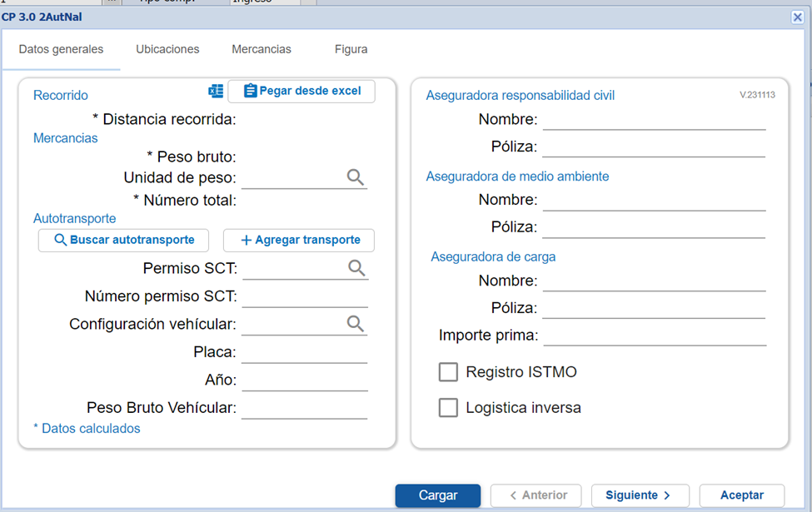Image resolution: width=812 pixels, height=512 pixels.
Task: Click Siguiente to go to next step
Action: point(640,495)
